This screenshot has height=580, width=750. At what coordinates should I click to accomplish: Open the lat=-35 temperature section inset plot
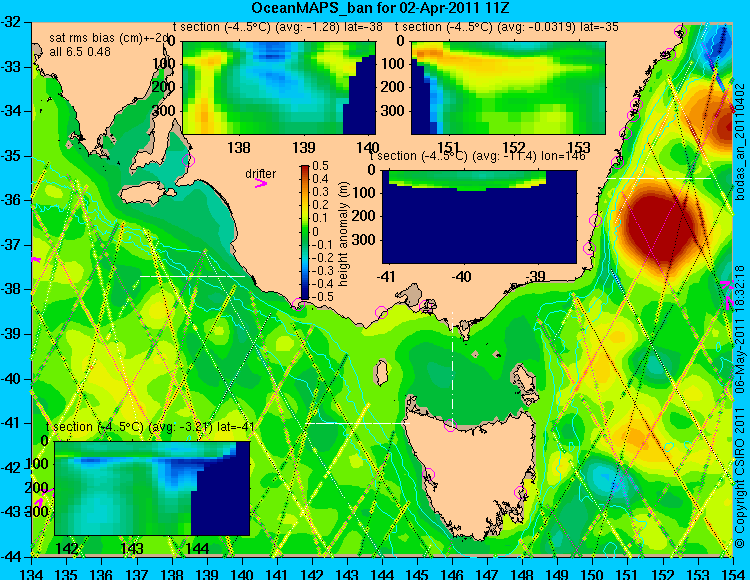(508, 88)
